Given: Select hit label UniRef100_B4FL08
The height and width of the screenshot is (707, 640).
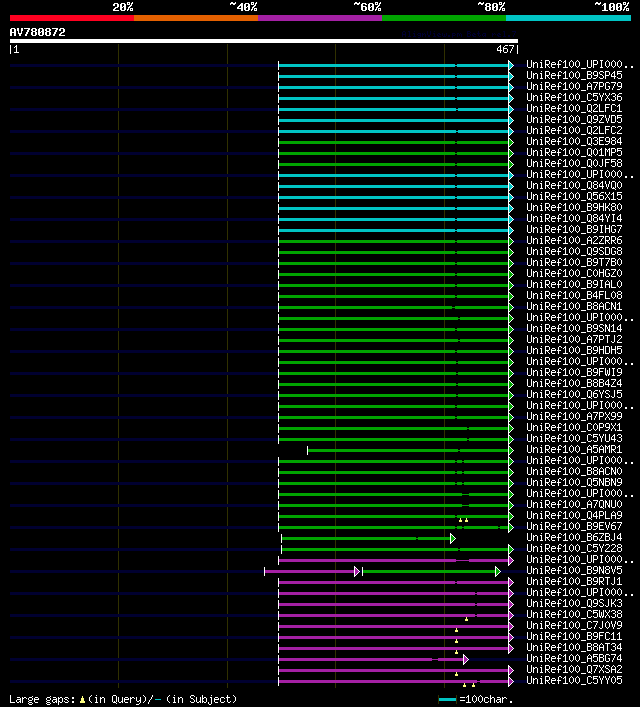Looking at the screenshot, I should [574, 295].
